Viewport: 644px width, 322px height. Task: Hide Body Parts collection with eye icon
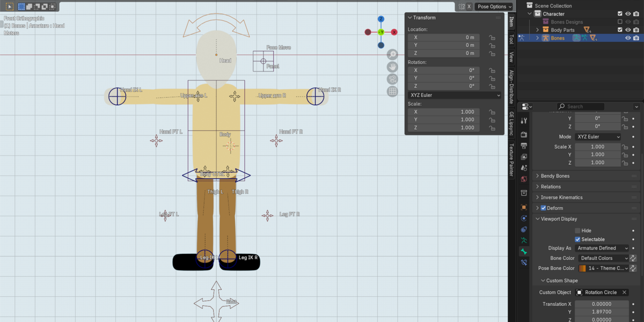pos(628,30)
